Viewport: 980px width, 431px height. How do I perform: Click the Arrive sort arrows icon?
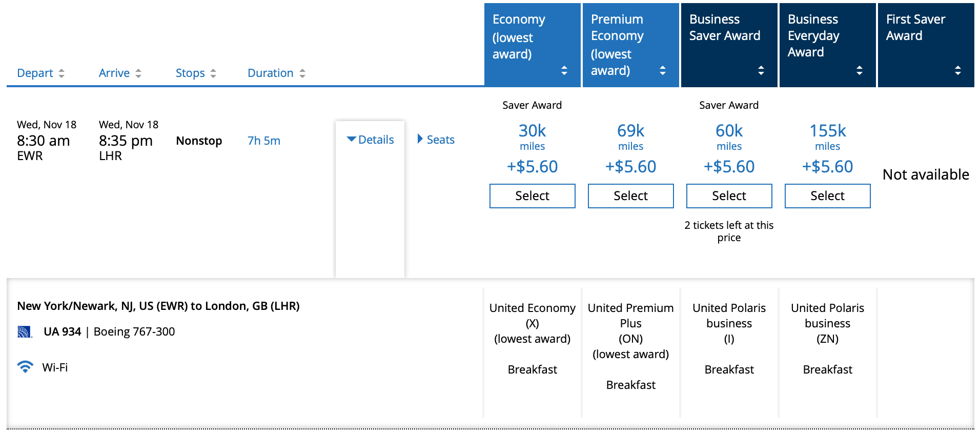138,73
